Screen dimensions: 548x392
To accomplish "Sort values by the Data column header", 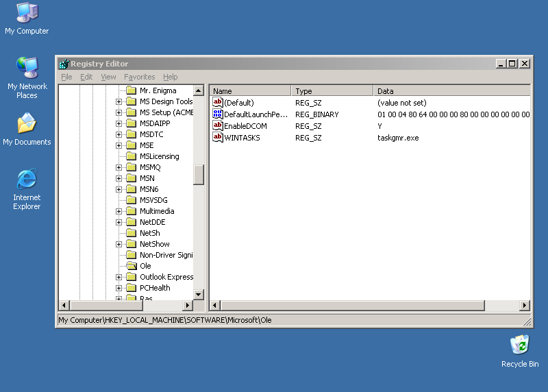I will [x=452, y=91].
